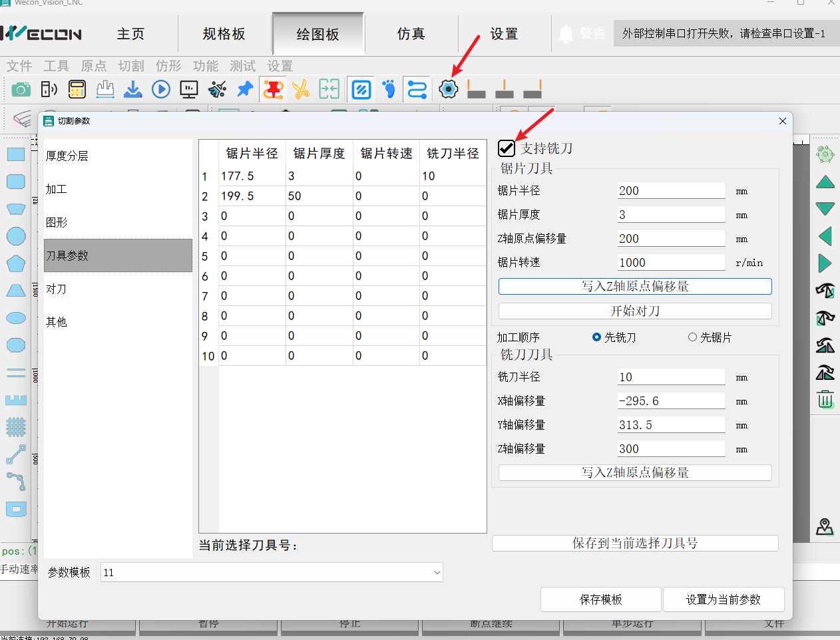
Task: Expand the 参数模板 dropdown list
Action: (437, 573)
